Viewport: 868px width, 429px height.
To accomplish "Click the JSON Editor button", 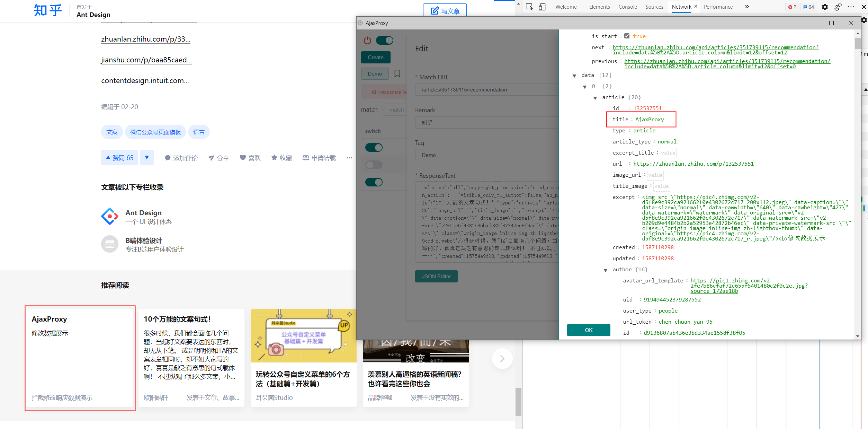I will click(x=436, y=276).
